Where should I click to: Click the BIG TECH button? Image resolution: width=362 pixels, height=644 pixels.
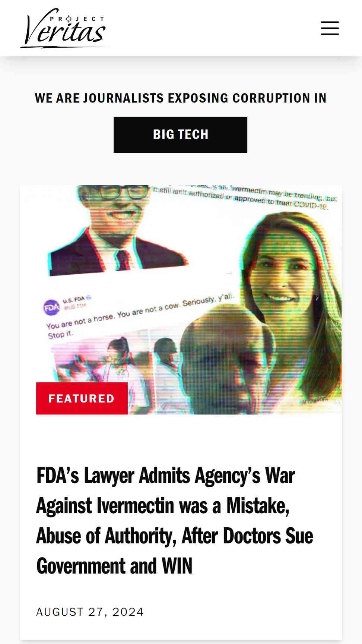click(x=180, y=135)
